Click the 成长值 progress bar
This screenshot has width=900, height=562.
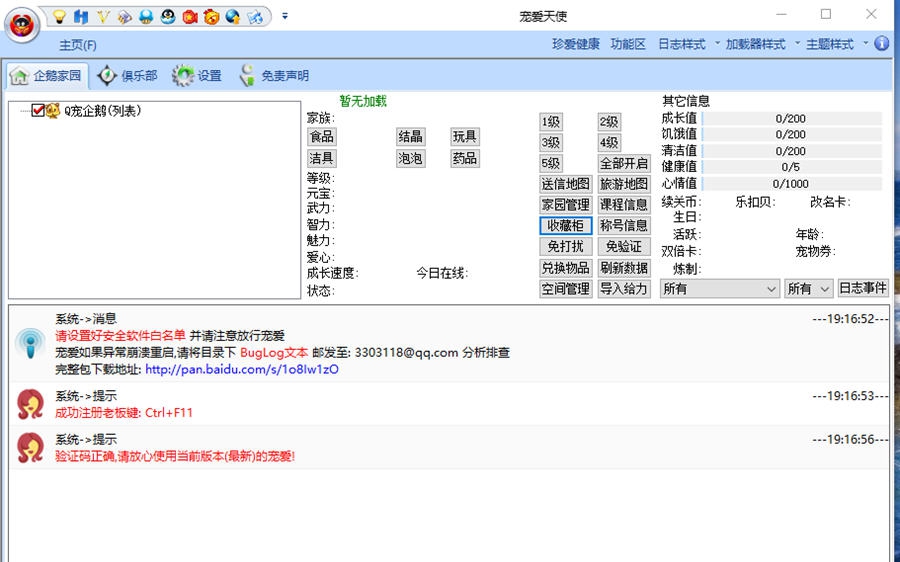(x=791, y=118)
